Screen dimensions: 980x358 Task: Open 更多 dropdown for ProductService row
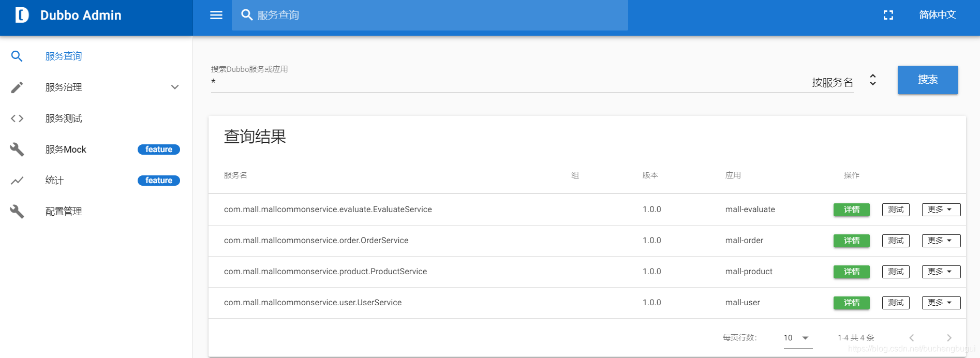(x=941, y=272)
